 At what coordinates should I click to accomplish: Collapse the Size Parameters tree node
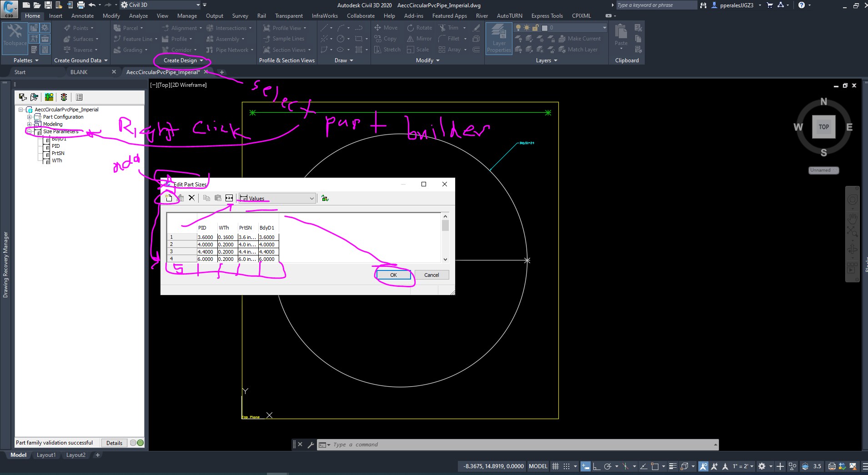pos(29,131)
